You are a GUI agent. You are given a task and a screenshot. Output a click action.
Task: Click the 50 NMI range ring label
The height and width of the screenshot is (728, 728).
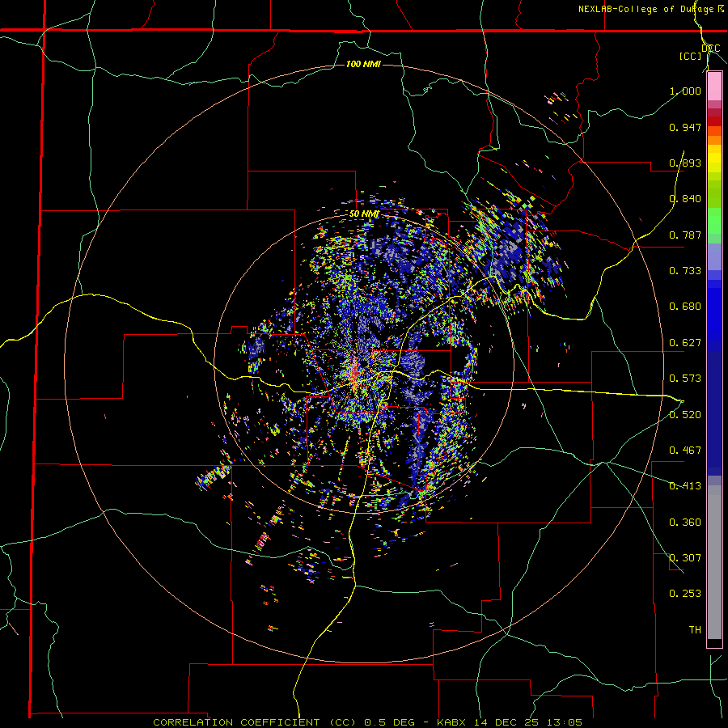coord(365,214)
